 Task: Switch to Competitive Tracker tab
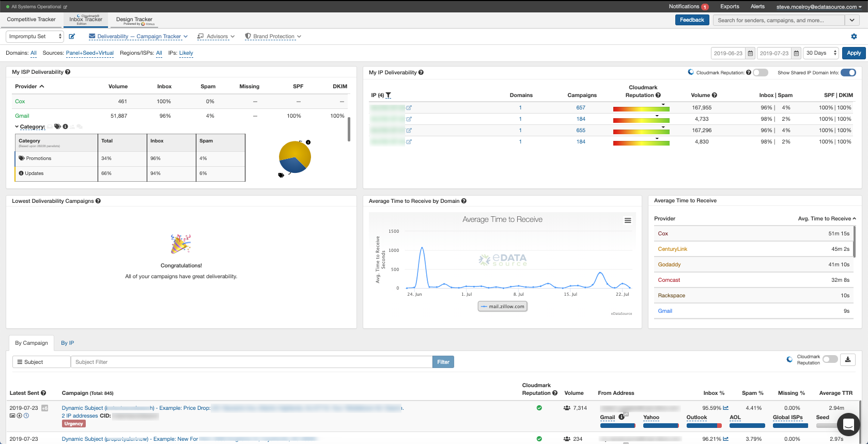(32, 20)
